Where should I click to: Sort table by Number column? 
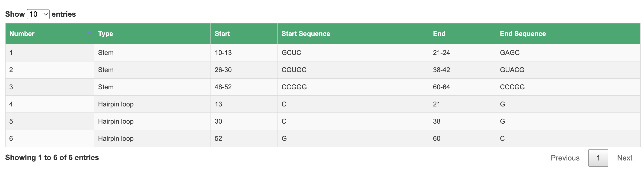[x=50, y=34]
